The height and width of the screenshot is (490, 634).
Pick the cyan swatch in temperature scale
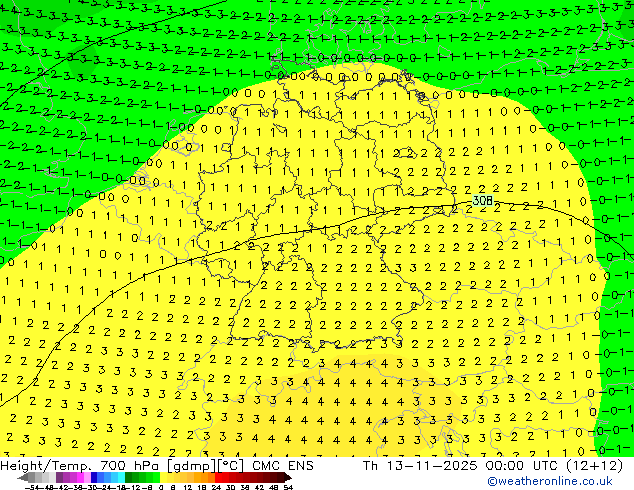121,477
